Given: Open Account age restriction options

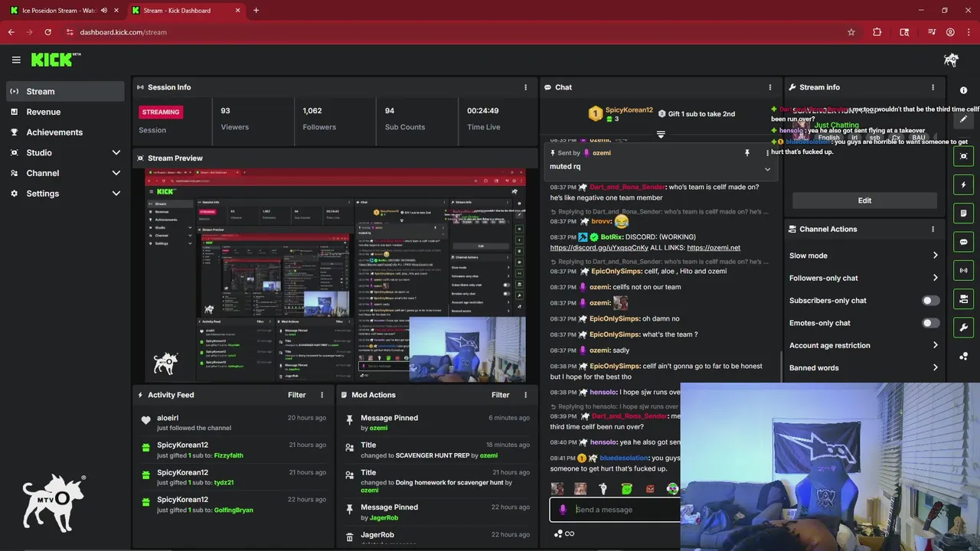Looking at the screenshot, I should click(x=864, y=345).
